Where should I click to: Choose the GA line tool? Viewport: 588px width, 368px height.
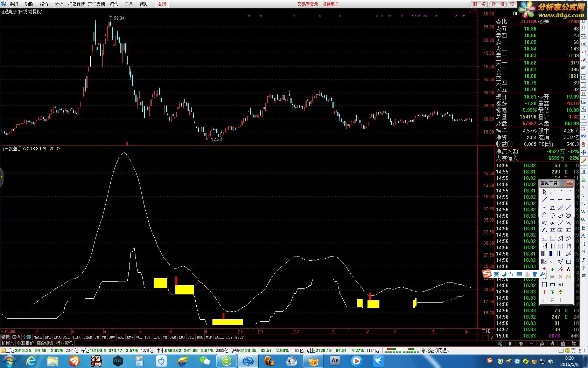pyautogui.click(x=560, y=230)
